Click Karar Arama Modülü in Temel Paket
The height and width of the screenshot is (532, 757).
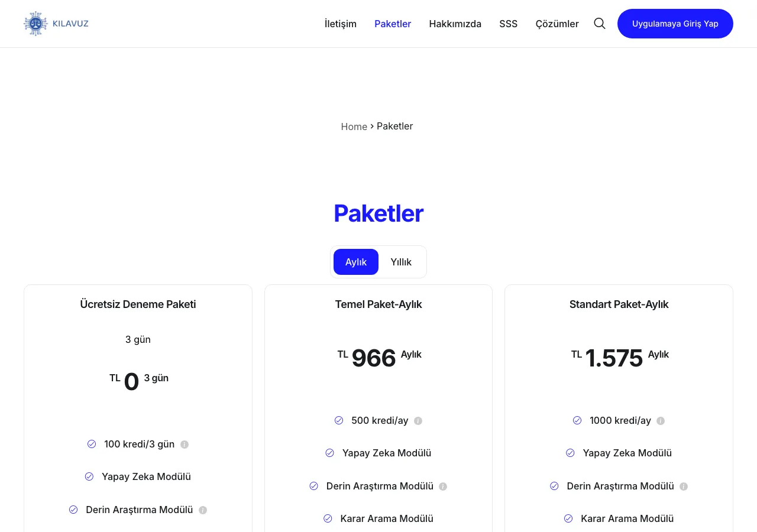(x=387, y=518)
